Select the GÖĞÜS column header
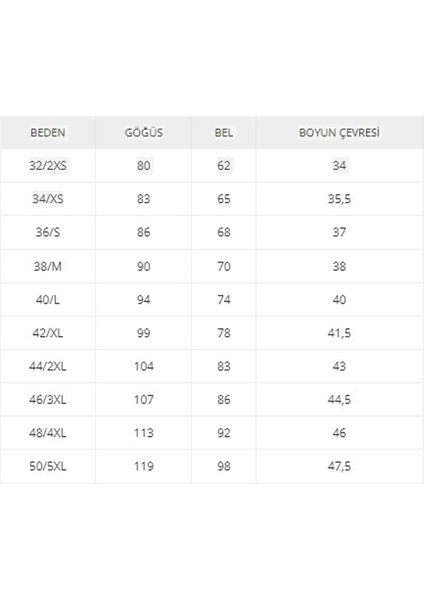This screenshot has width=424, height=600. point(144,133)
